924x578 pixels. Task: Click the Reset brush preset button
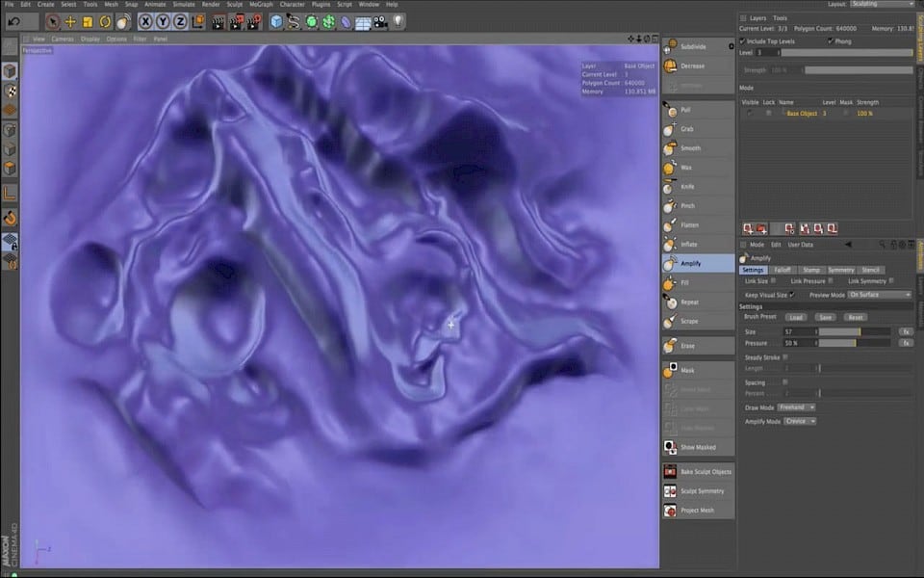pyautogui.click(x=856, y=317)
